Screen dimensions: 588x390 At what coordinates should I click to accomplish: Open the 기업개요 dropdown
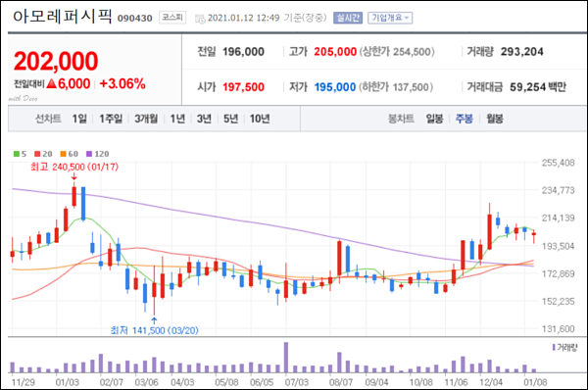(x=390, y=18)
